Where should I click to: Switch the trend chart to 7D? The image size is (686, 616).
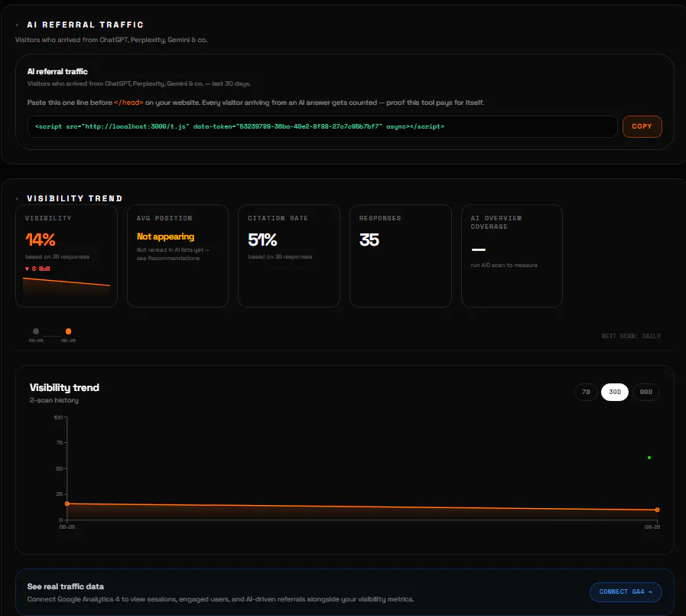[586, 392]
